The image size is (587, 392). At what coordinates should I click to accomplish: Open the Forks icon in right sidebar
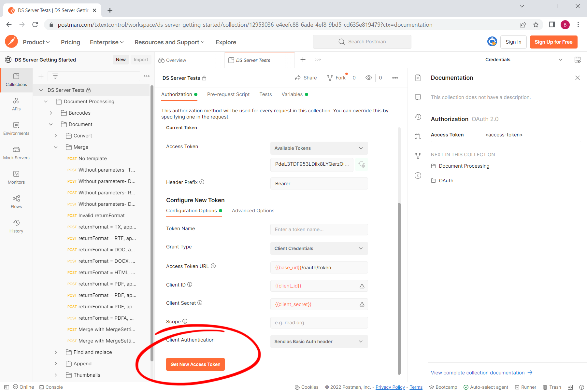(418, 156)
